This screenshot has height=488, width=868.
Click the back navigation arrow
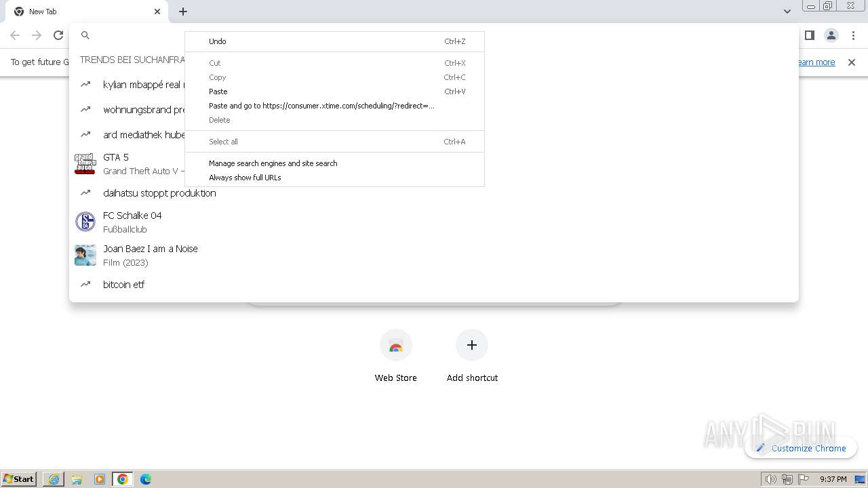click(x=15, y=35)
